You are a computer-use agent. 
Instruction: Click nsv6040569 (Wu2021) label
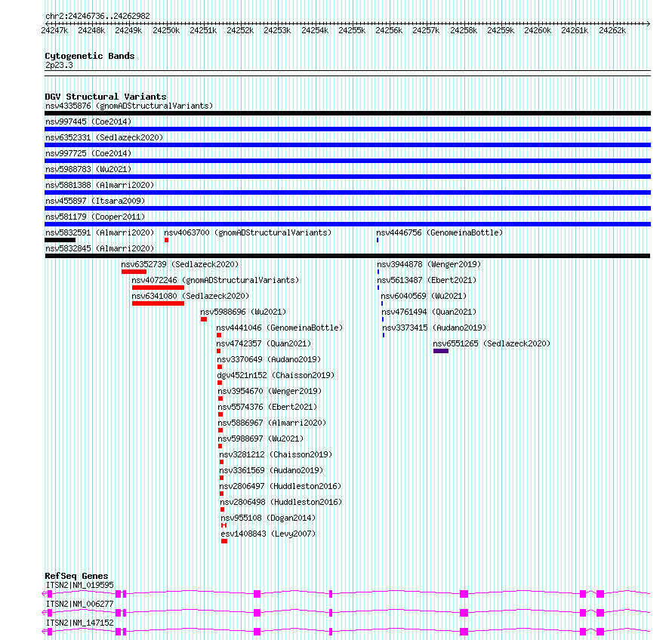424,296
